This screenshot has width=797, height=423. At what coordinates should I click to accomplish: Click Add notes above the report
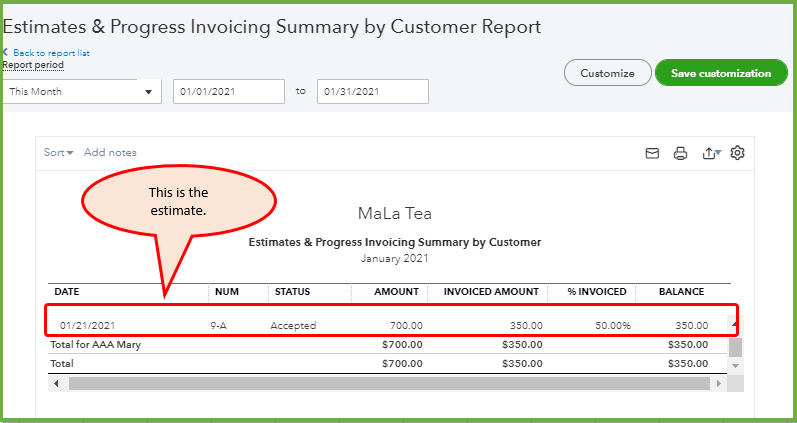pos(110,153)
